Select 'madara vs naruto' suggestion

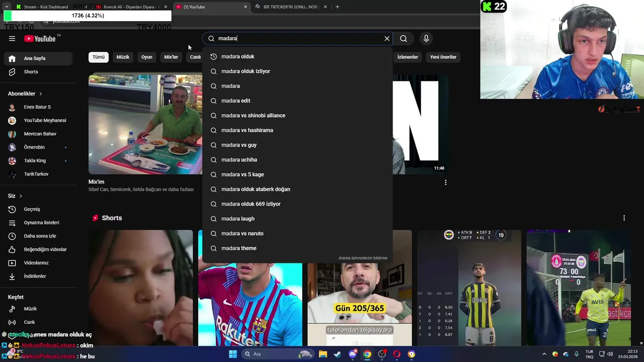(x=297, y=233)
